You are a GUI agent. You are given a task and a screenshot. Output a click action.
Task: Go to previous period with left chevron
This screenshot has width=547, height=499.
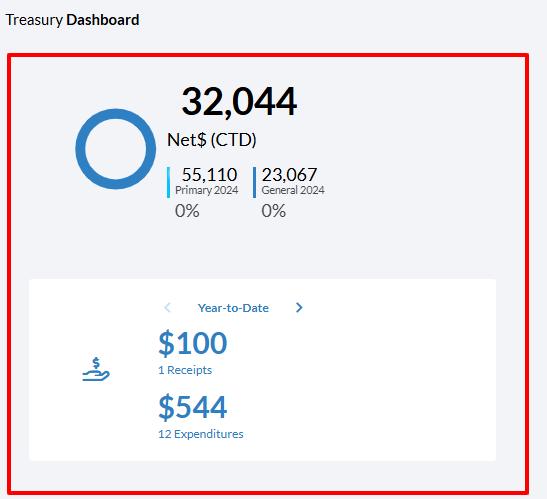coord(167,307)
